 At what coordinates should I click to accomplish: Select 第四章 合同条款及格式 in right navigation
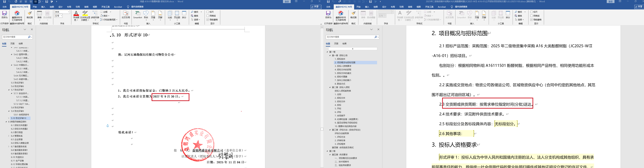pos(342,147)
